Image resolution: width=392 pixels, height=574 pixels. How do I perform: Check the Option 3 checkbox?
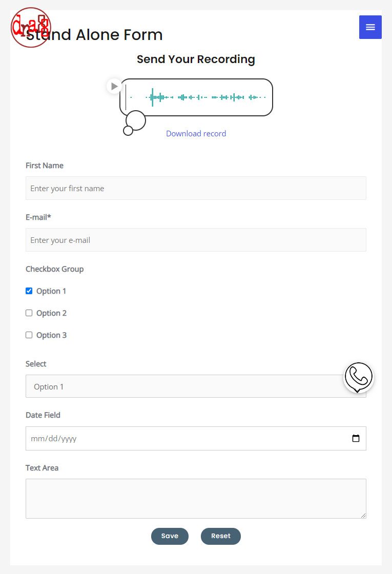(29, 335)
